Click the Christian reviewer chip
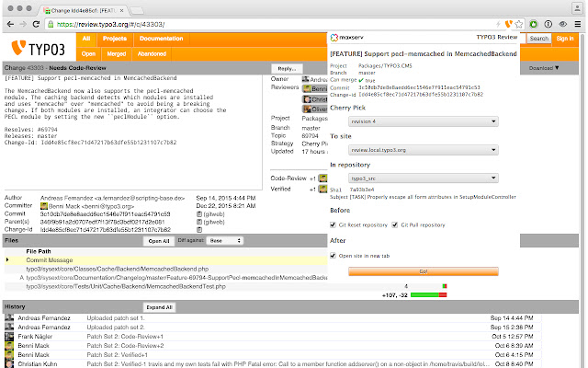Screen dimensions: 588x368 [314, 99]
